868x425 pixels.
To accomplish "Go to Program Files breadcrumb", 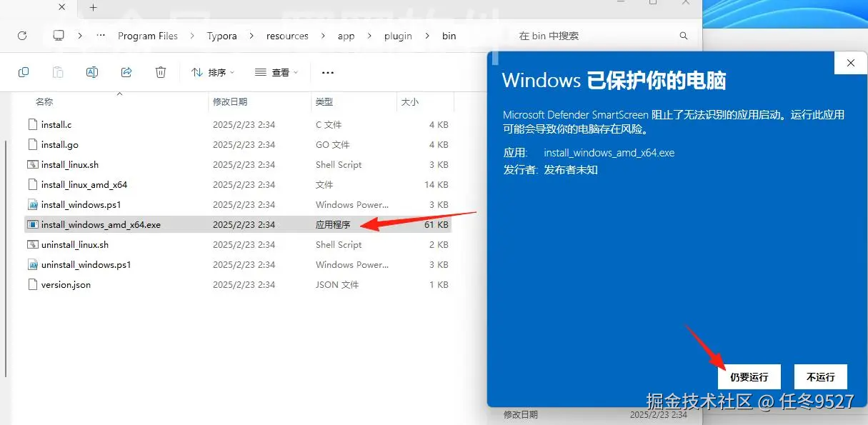I will (x=148, y=36).
